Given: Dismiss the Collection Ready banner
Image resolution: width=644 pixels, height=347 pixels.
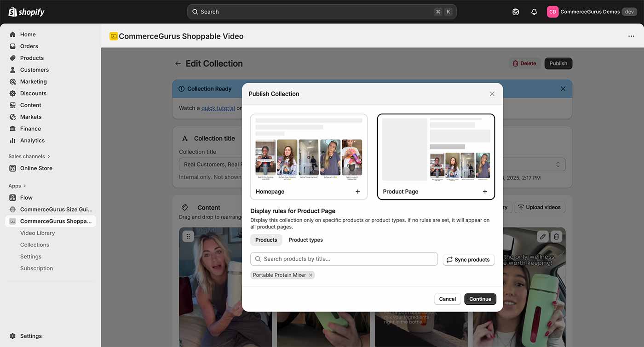Looking at the screenshot, I should [563, 89].
